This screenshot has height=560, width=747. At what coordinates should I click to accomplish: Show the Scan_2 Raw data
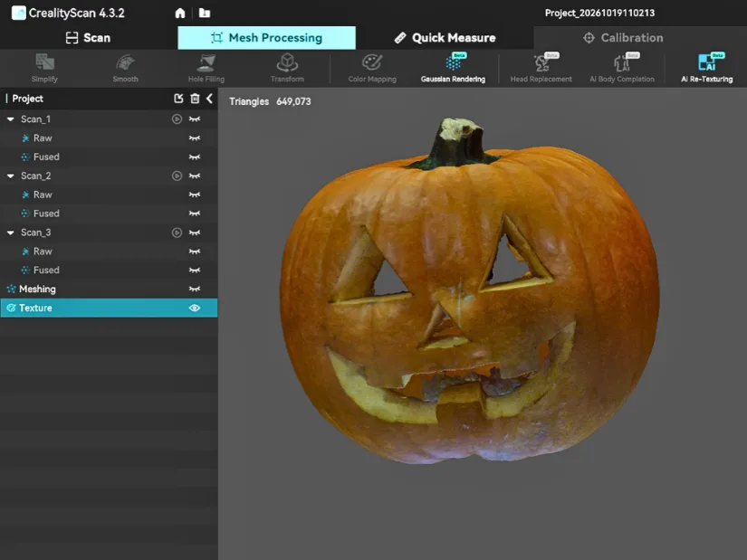195,195
